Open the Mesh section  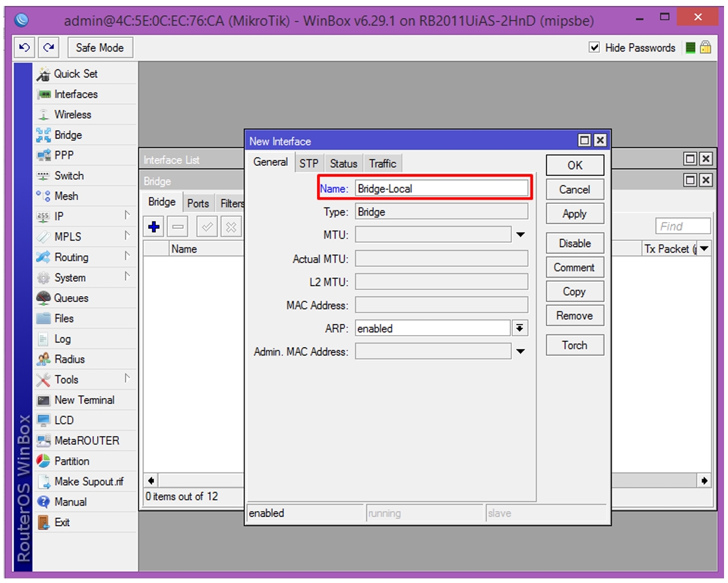click(x=86, y=196)
